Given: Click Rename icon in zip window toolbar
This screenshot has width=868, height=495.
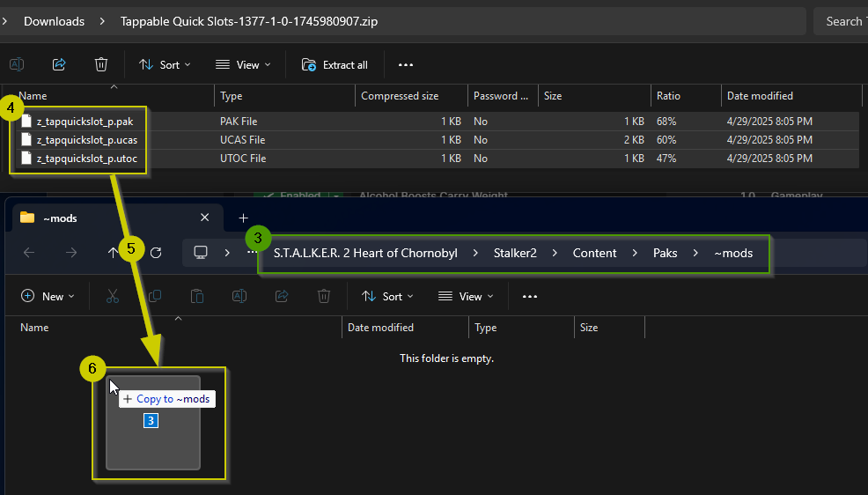Looking at the screenshot, I should click(x=17, y=65).
